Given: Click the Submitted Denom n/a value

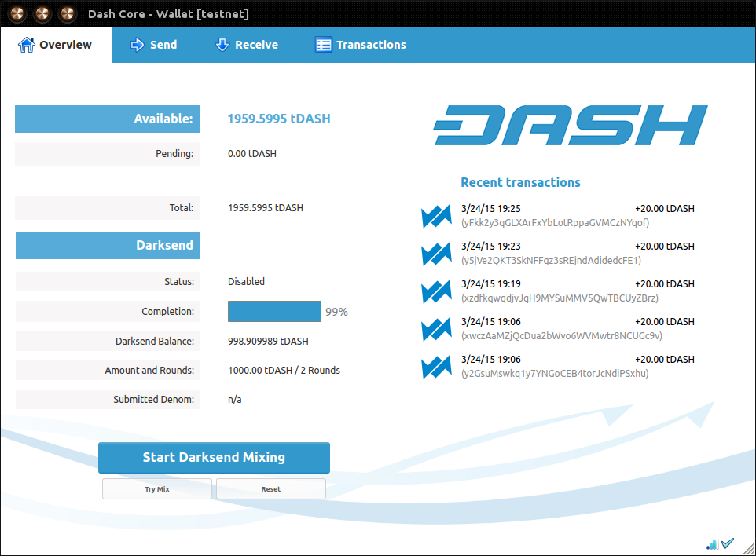Looking at the screenshot, I should click(235, 400).
